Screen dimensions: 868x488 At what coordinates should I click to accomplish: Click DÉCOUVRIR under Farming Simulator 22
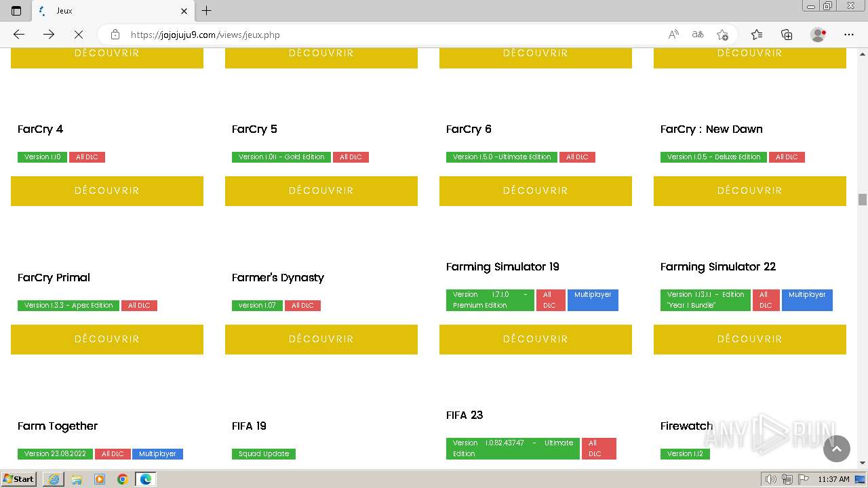pyautogui.click(x=750, y=340)
